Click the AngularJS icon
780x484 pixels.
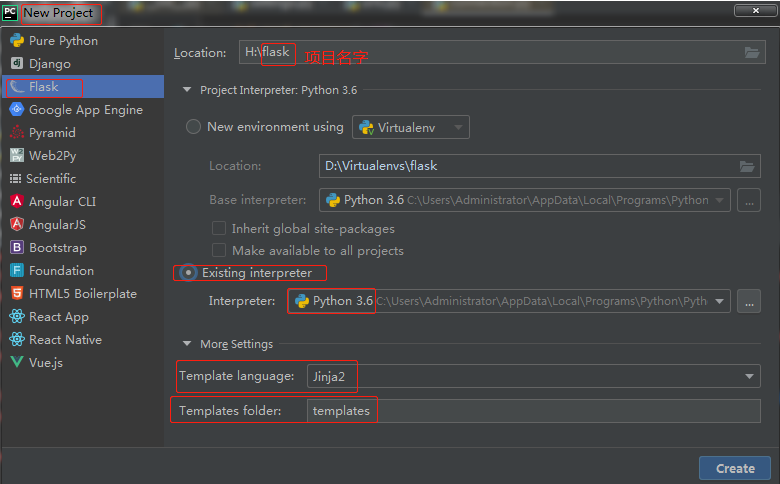click(x=17, y=224)
